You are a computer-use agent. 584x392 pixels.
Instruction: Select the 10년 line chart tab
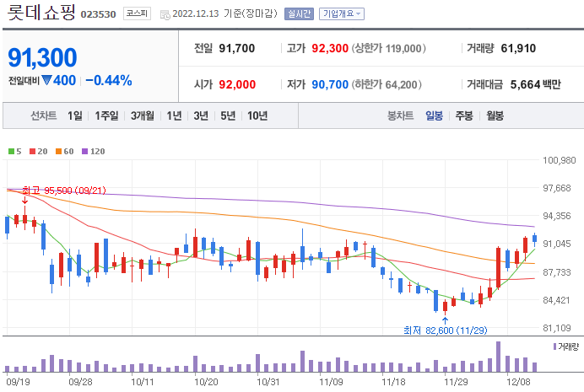coord(257,115)
